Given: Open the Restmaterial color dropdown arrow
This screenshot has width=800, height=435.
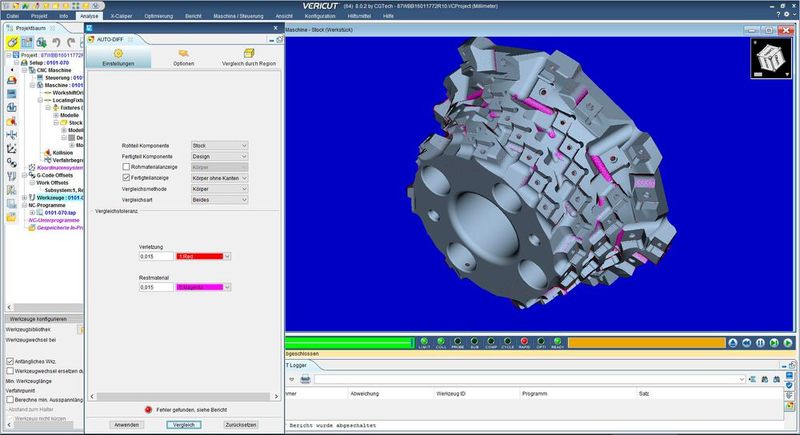Looking at the screenshot, I should click(228, 287).
